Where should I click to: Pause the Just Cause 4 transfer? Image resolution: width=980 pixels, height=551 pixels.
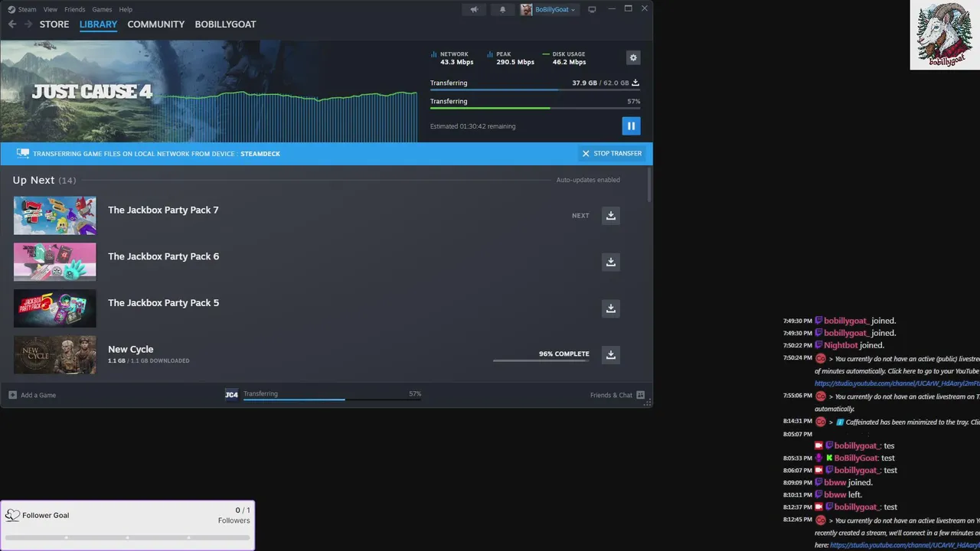coord(631,126)
